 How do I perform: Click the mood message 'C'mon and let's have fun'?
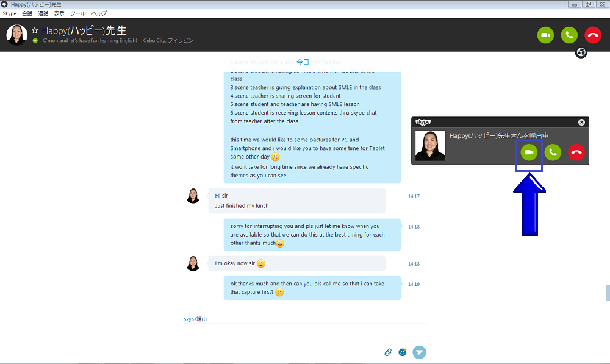pyautogui.click(x=90, y=40)
